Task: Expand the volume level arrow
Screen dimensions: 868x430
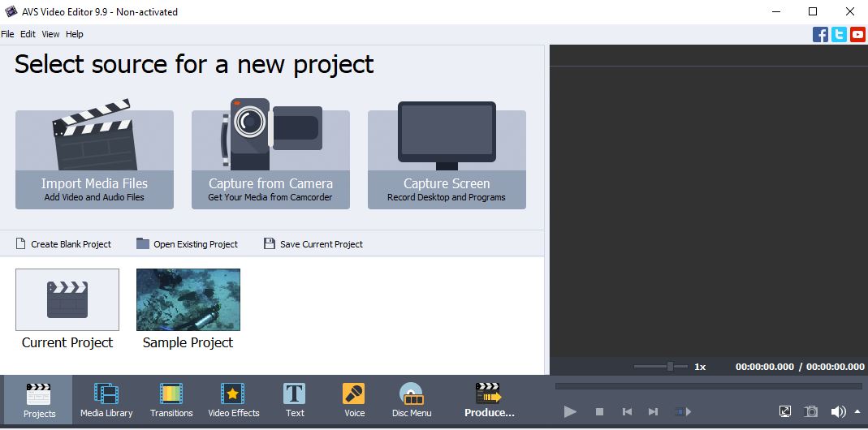Action: click(x=857, y=411)
